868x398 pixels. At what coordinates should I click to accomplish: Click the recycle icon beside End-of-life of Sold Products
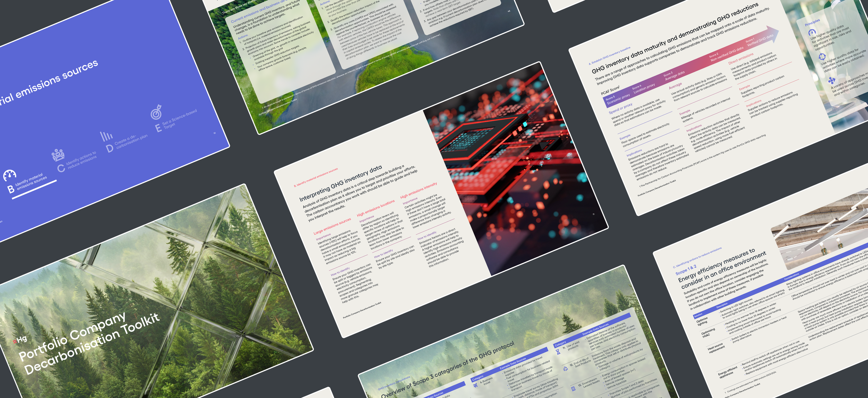565,369
